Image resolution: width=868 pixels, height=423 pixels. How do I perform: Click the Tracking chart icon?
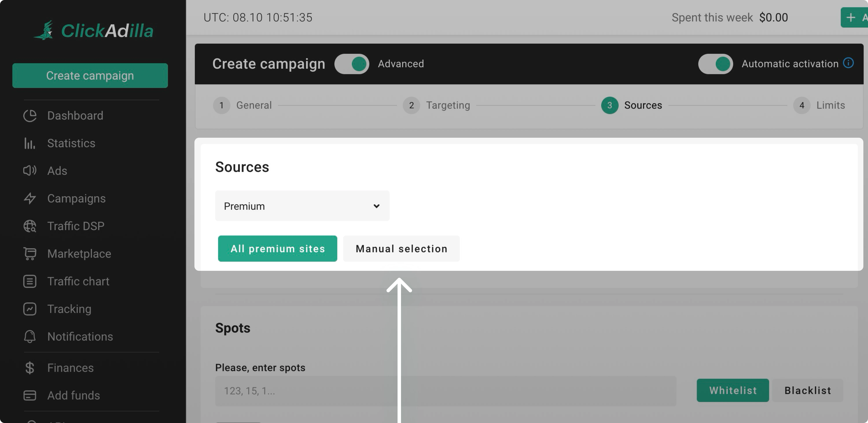point(30,309)
